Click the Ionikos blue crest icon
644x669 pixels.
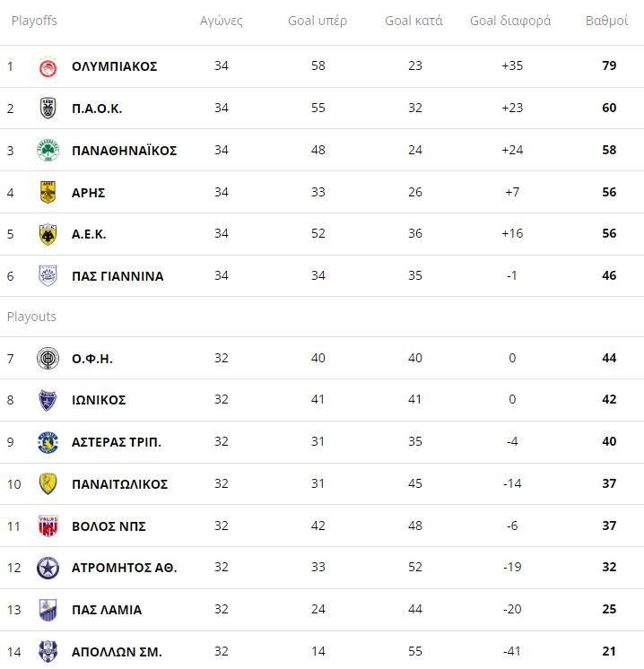pos(48,400)
